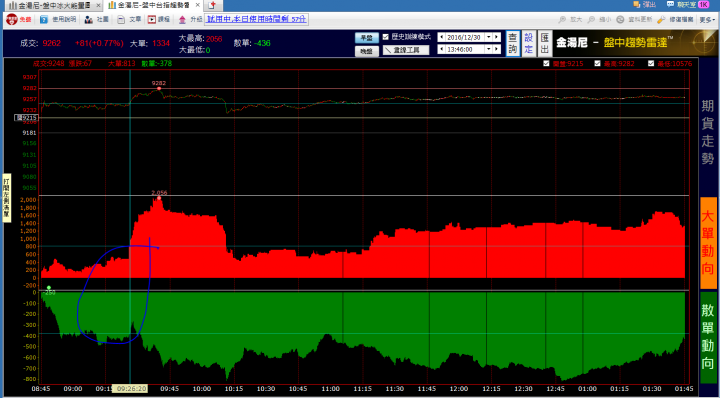Click the 開9215 opening price label
720x398 pixels.
pyautogui.click(x=26, y=118)
